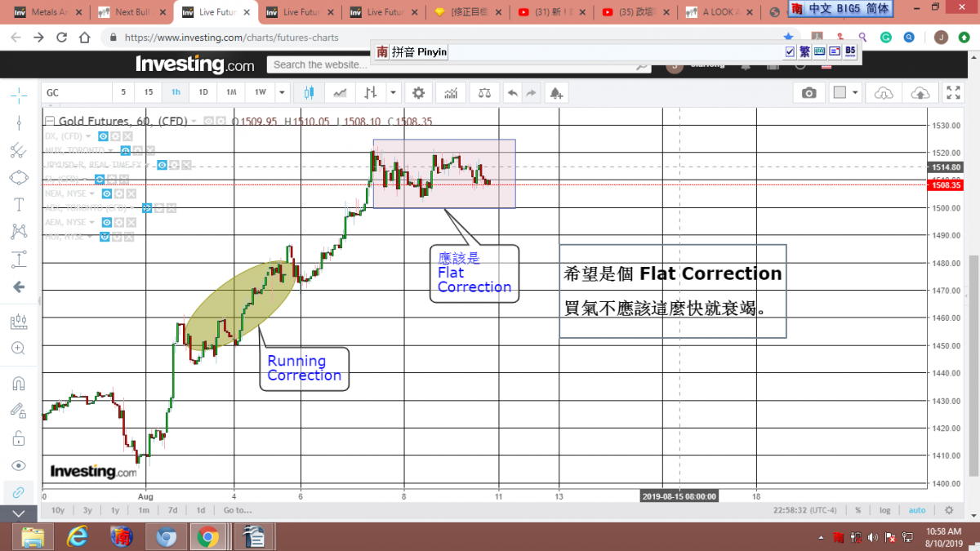The height and width of the screenshot is (551, 980).
Task: Open chart properties gear
Action: pyautogui.click(x=419, y=92)
